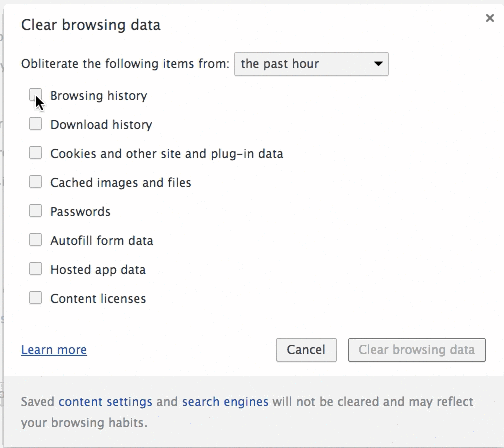Open the search engines link

point(225,402)
